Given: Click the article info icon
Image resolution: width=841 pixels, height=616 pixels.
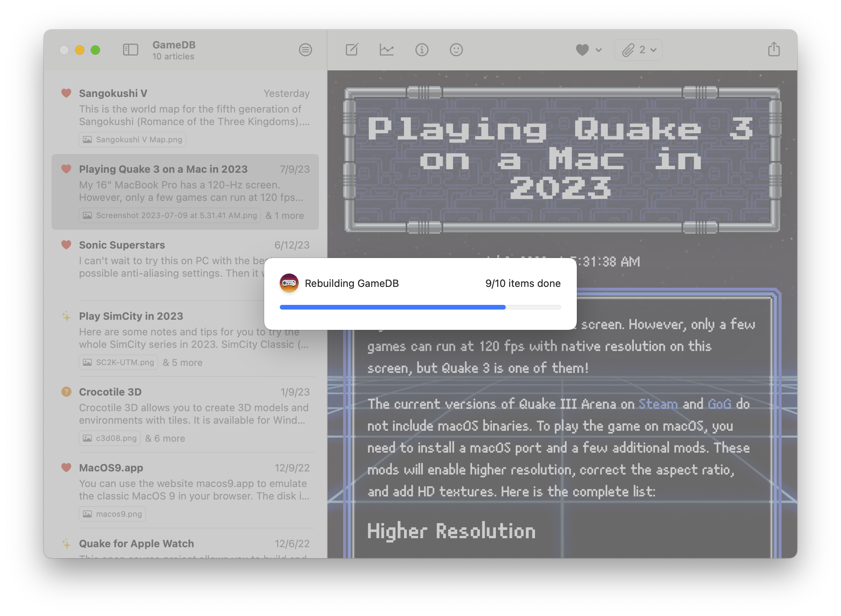Looking at the screenshot, I should pyautogui.click(x=422, y=50).
